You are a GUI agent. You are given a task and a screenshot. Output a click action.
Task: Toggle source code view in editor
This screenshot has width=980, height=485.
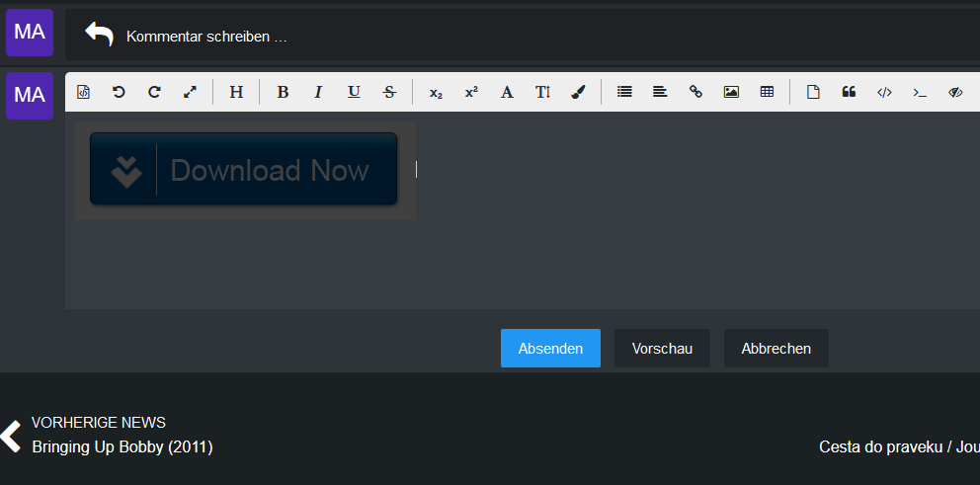[x=84, y=92]
